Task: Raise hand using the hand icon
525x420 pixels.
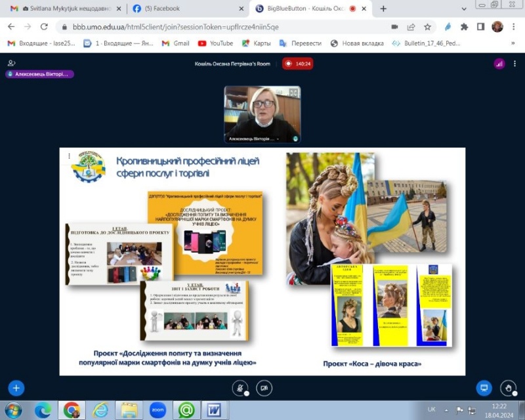Action: (508, 387)
